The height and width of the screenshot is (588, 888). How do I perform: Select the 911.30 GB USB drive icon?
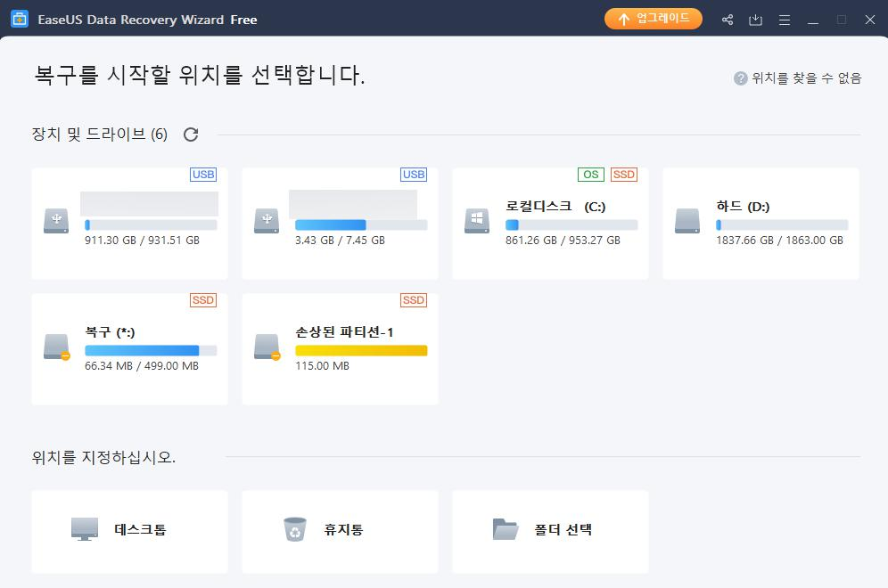coord(56,221)
